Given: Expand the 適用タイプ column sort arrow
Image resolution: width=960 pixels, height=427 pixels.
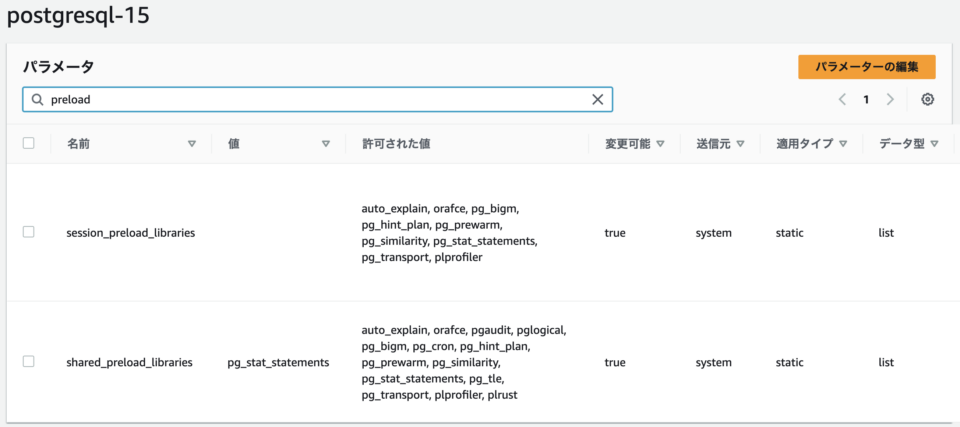Looking at the screenshot, I should point(843,144).
